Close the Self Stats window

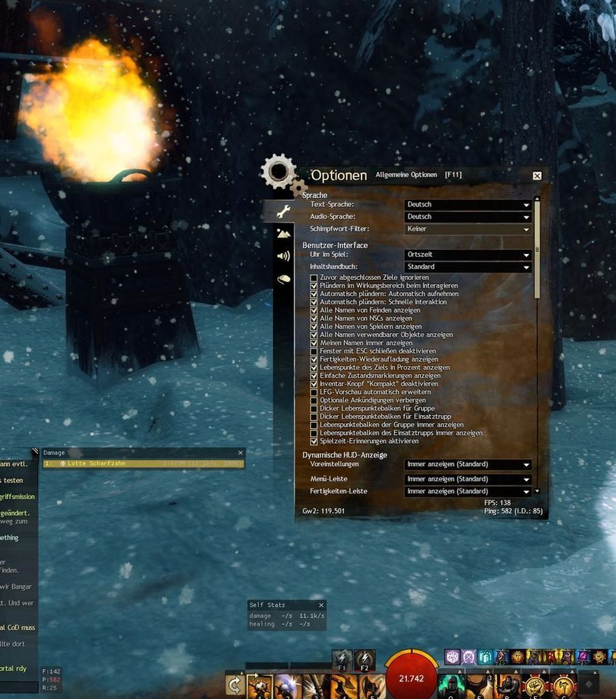point(321,605)
